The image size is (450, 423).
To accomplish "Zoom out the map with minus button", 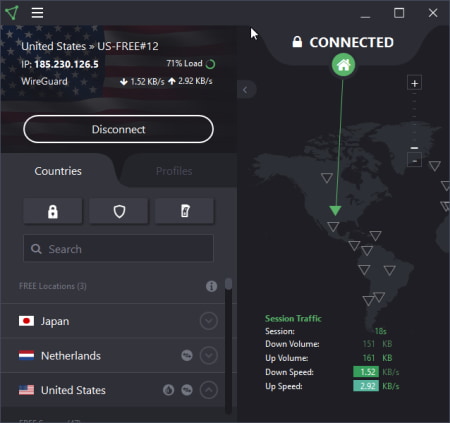I will coord(414,161).
